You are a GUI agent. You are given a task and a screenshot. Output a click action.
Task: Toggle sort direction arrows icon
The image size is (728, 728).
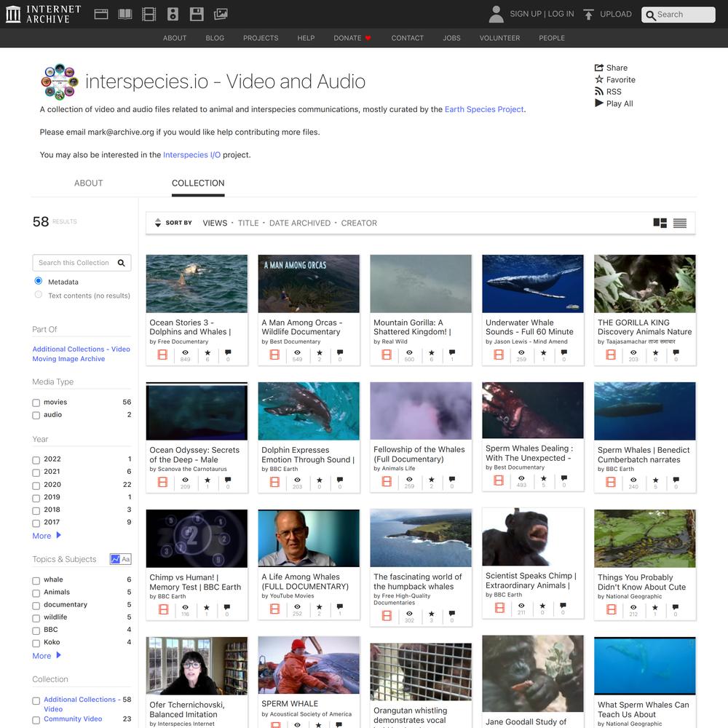click(158, 223)
